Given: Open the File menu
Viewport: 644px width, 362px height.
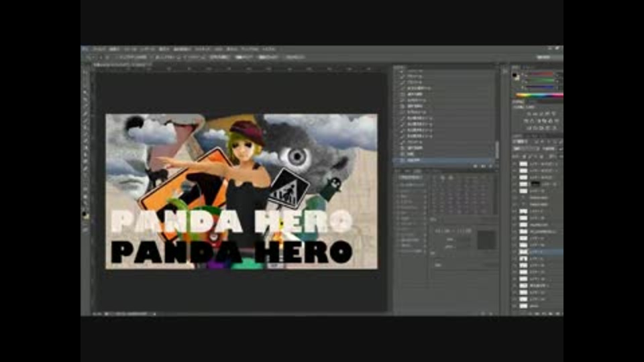Looking at the screenshot, I should pos(99,49).
